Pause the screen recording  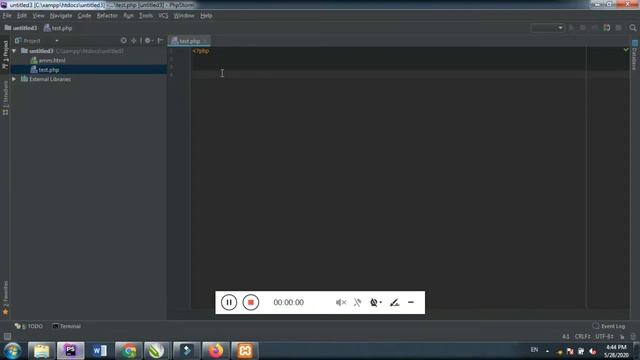tap(229, 302)
